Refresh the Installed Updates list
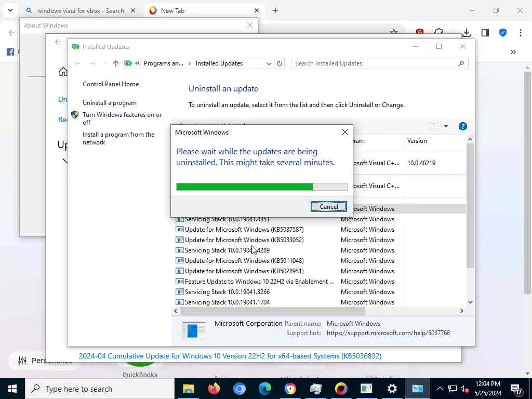This screenshot has height=399, width=532. pos(279,63)
